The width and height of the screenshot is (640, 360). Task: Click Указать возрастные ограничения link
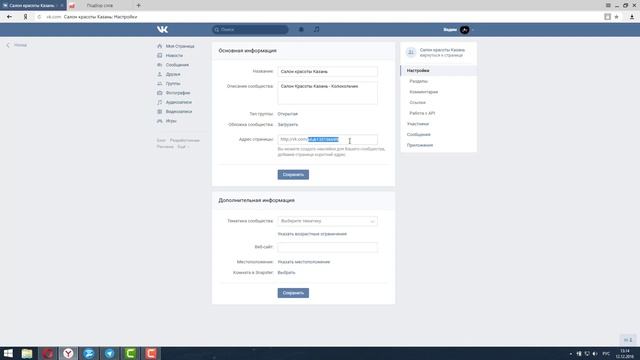(312, 234)
